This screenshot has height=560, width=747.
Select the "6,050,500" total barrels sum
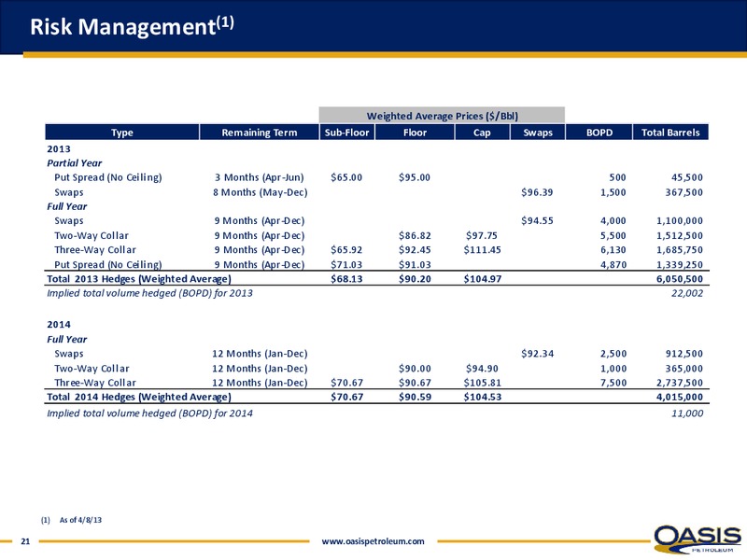(680, 279)
